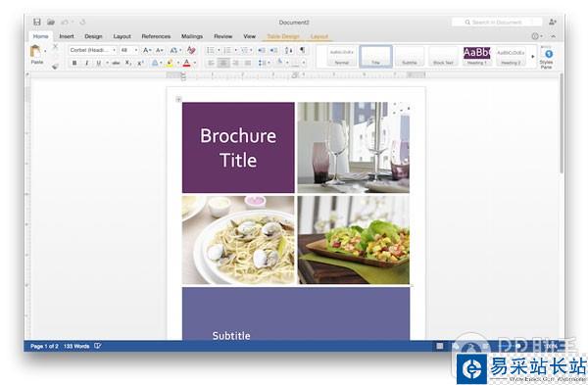588x385 pixels.
Task: Open the line spacing dropdown
Action: (x=264, y=63)
